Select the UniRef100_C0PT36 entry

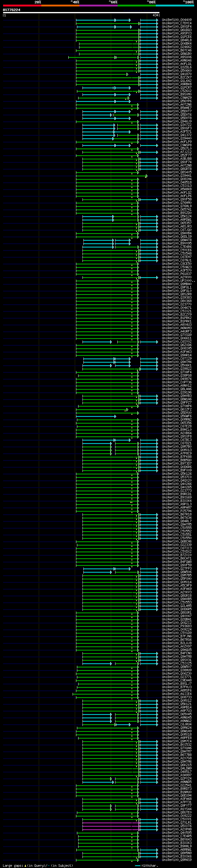(x=177, y=382)
